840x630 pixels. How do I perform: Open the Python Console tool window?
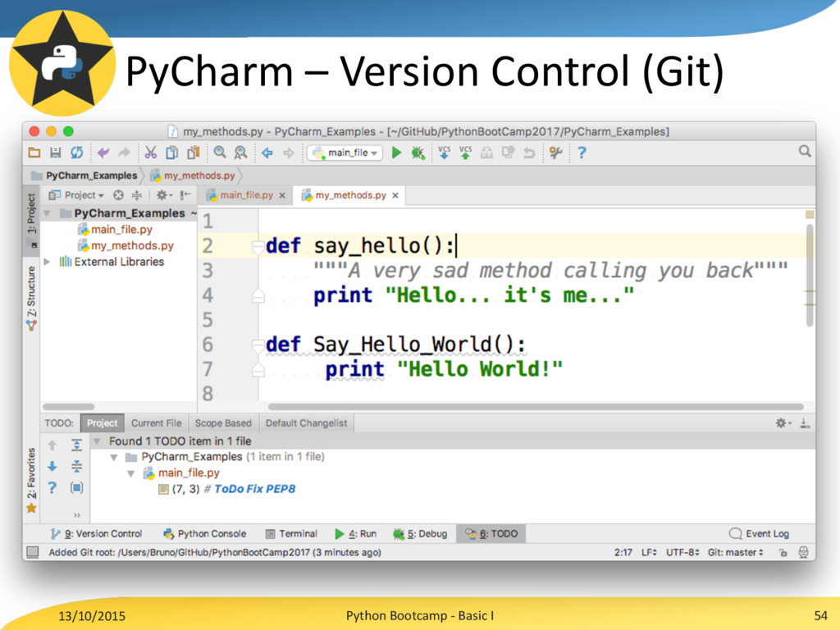204,533
